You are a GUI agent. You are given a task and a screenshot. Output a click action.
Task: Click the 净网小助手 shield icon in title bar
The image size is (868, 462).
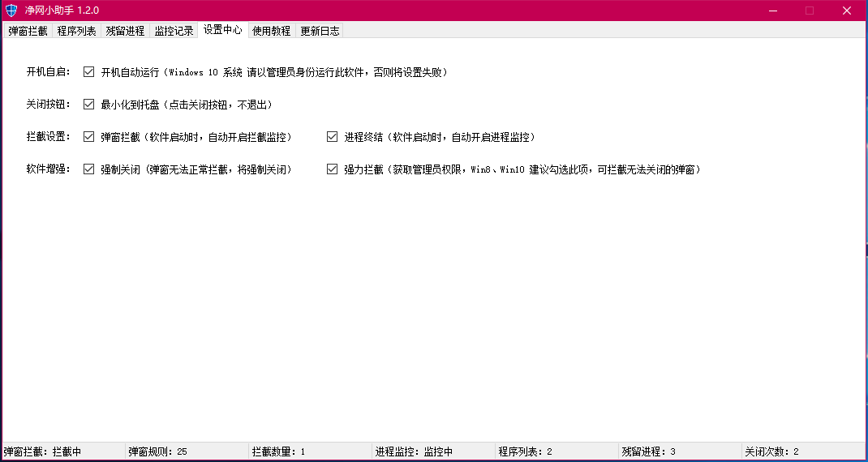(11, 11)
